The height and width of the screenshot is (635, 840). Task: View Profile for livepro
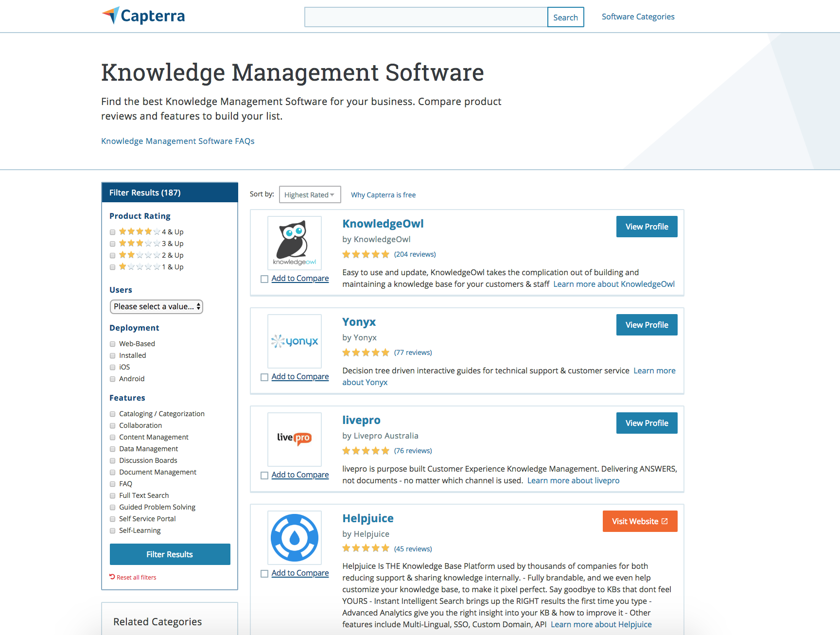point(647,423)
